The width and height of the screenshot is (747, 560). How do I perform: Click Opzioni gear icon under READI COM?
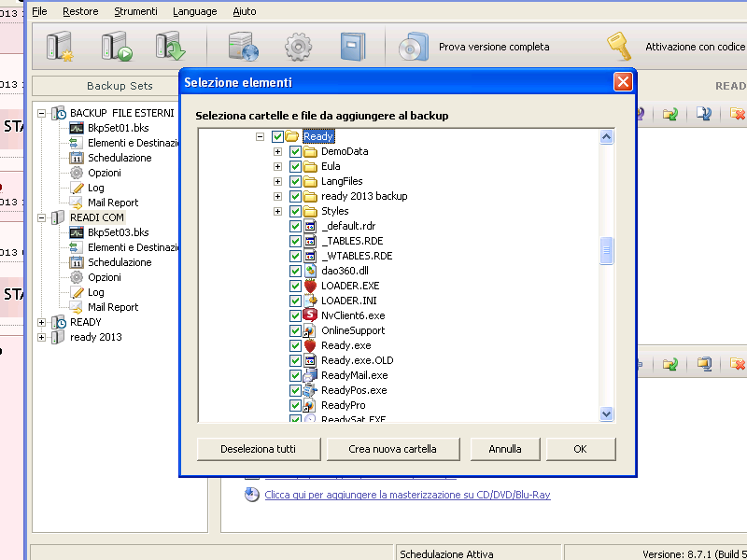77,277
